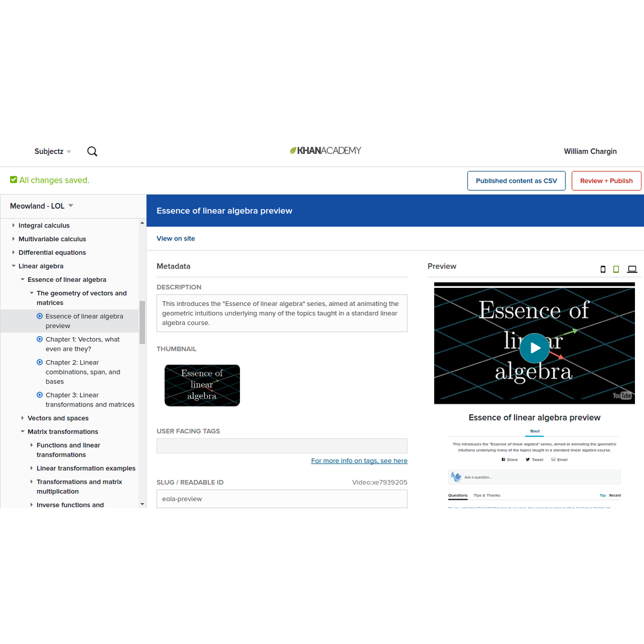Viewport: 644px width, 644px height.
Task: Click the Facebook Share icon in preview
Action: [x=503, y=459]
